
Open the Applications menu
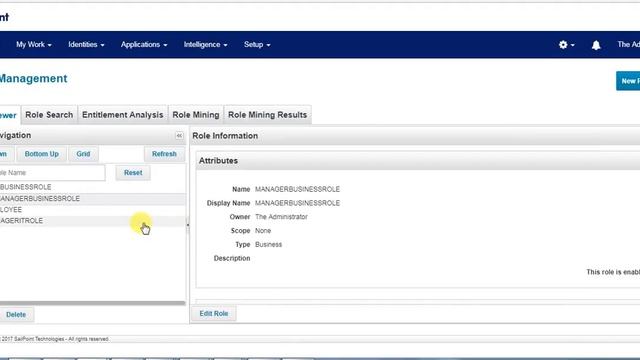tap(144, 44)
